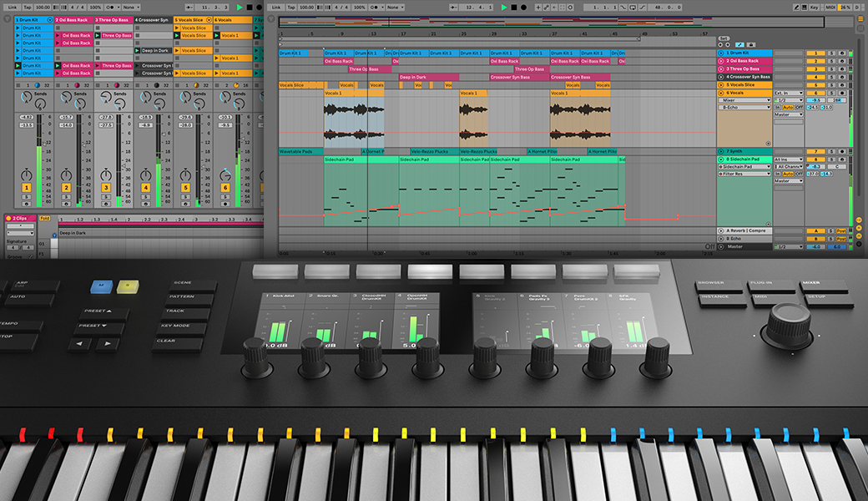Click Master volume field -6.0
The width and height of the screenshot is (868, 501).
click(815, 247)
